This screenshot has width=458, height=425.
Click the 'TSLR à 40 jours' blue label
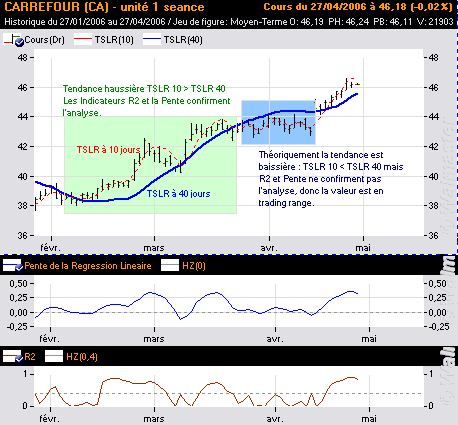coord(179,194)
